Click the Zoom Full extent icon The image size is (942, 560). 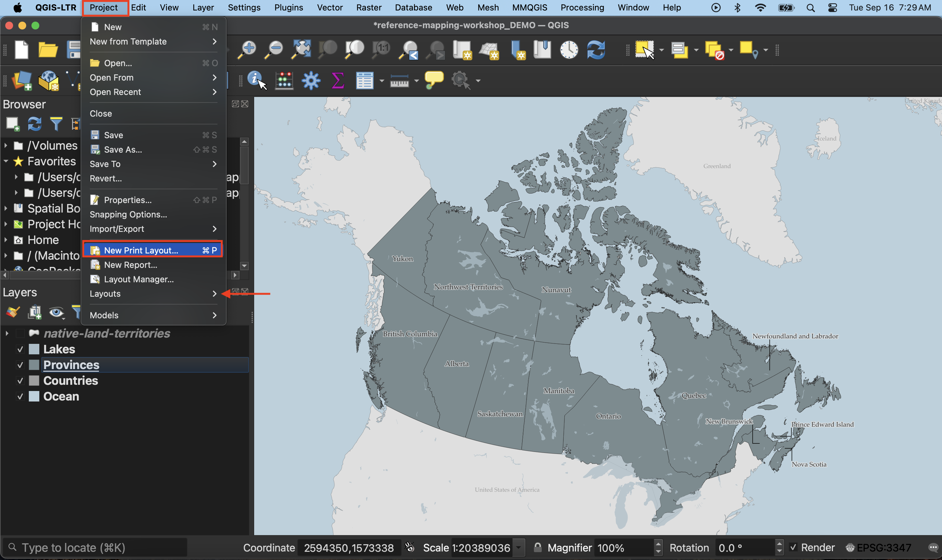(301, 49)
